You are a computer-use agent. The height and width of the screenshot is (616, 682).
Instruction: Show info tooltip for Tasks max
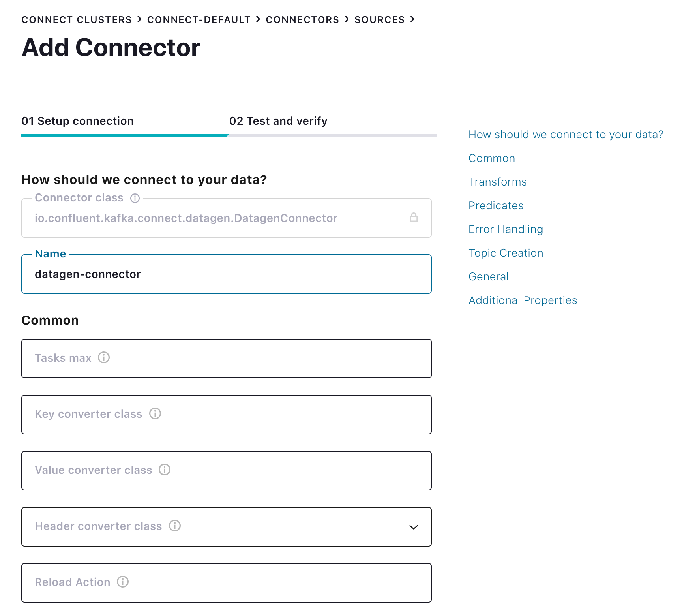[x=104, y=357]
